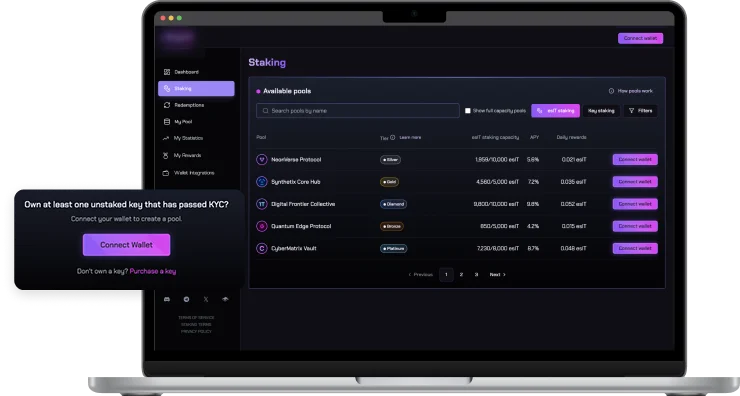Select page 1 in pagination
Image resolution: width=740 pixels, height=396 pixels.
click(x=446, y=275)
